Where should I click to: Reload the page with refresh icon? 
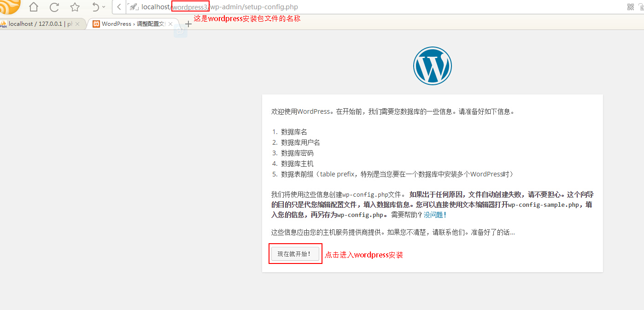tap(54, 7)
